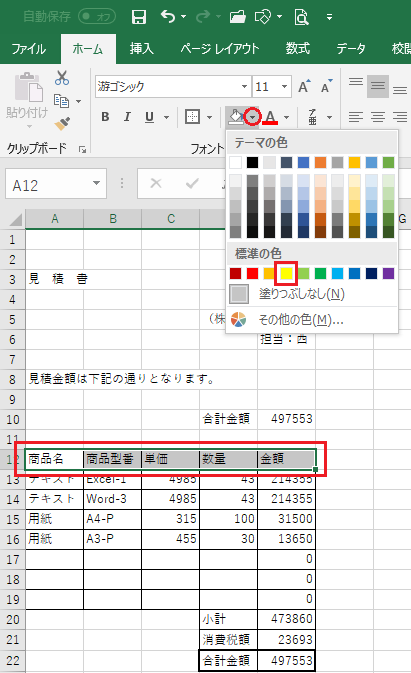Click the middle align icon
411x673 pixels.
tap(378, 86)
